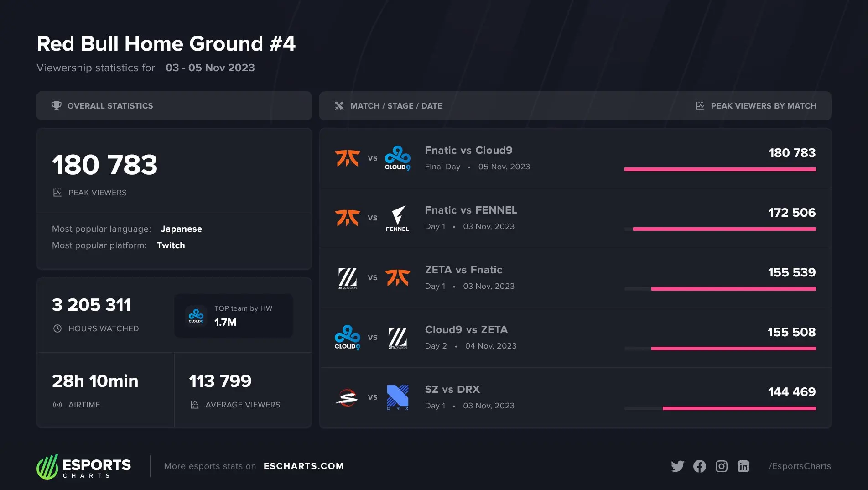This screenshot has width=868, height=490.
Task: Click the Fnatic logo in ZETA vs Fnatic row
Action: coord(398,277)
